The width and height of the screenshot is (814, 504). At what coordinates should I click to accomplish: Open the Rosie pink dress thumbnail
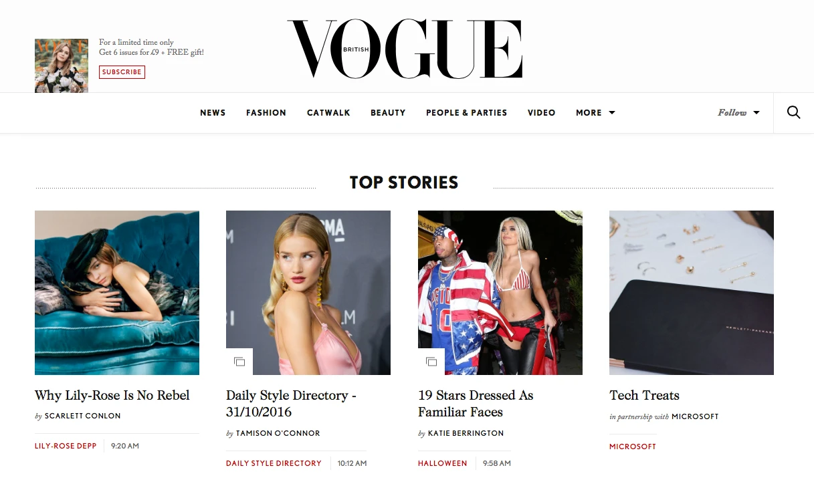coord(308,293)
